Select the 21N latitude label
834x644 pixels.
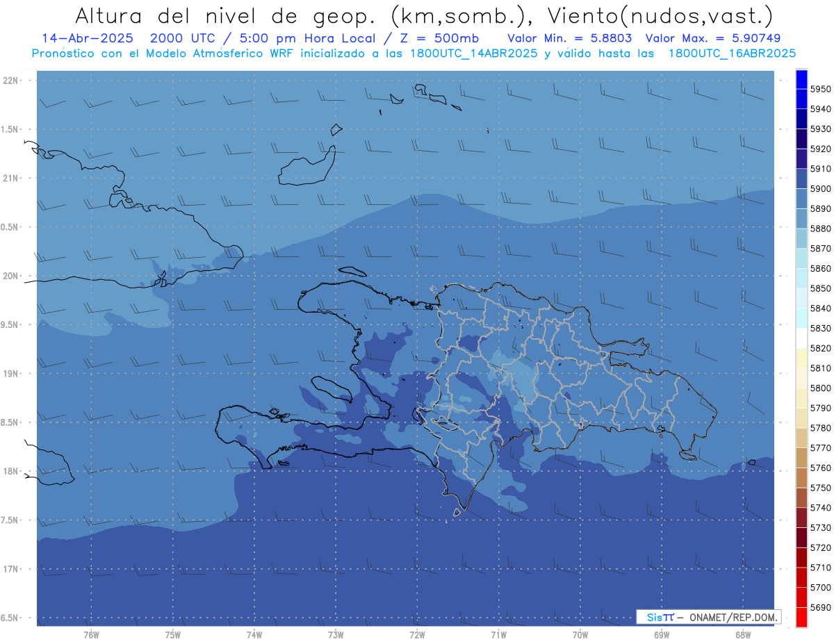[x=11, y=178]
